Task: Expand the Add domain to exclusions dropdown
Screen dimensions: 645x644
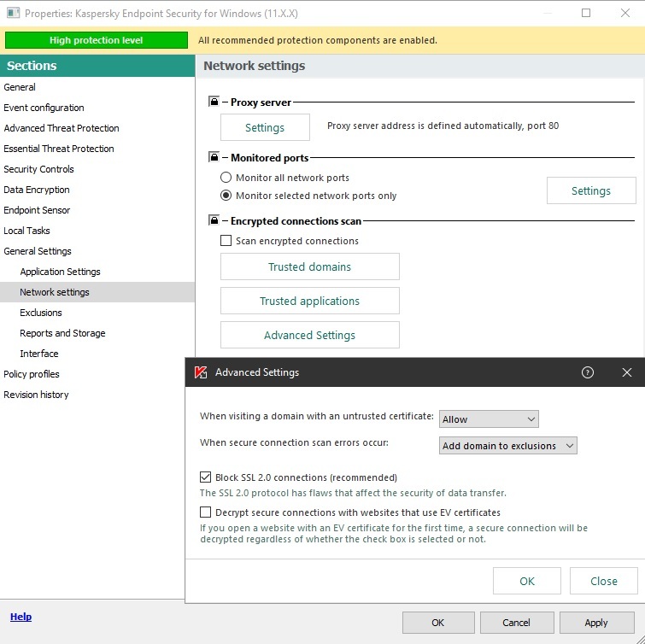Action: 508,446
